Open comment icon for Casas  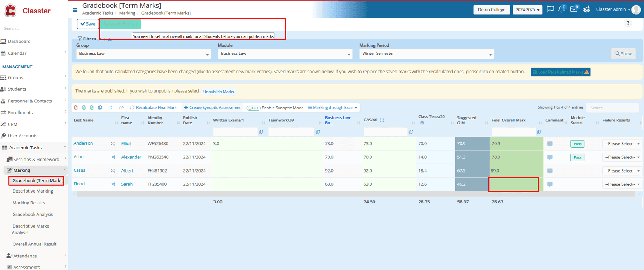tap(550, 171)
